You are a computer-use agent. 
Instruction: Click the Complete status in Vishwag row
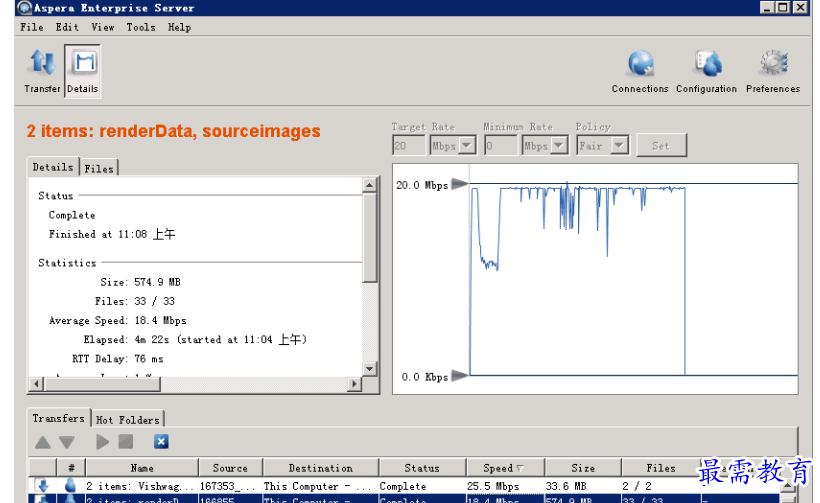[403, 486]
